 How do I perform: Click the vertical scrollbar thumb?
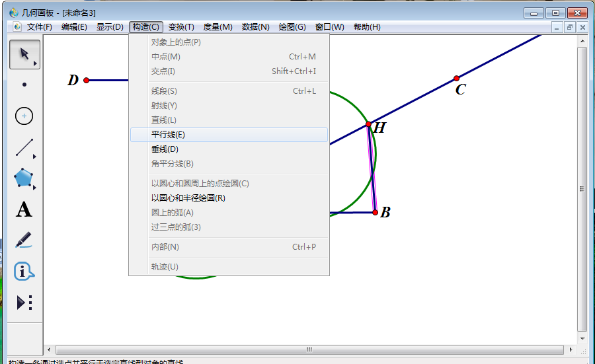point(582,189)
